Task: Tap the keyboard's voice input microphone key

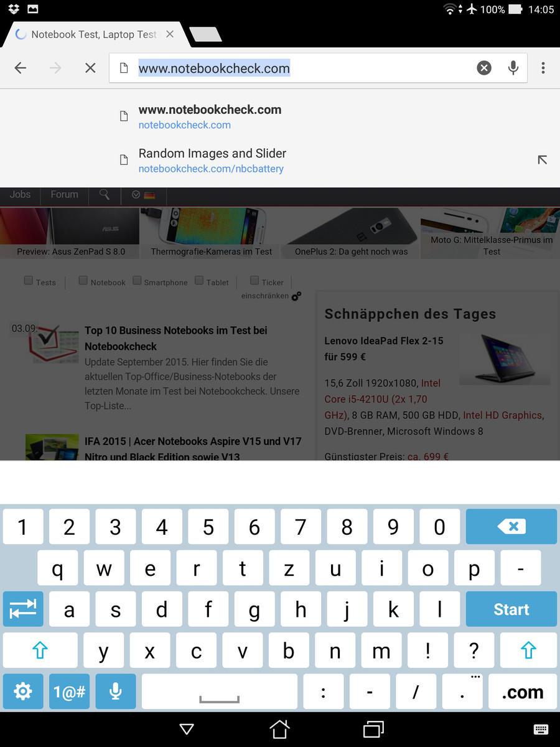Action: [115, 691]
